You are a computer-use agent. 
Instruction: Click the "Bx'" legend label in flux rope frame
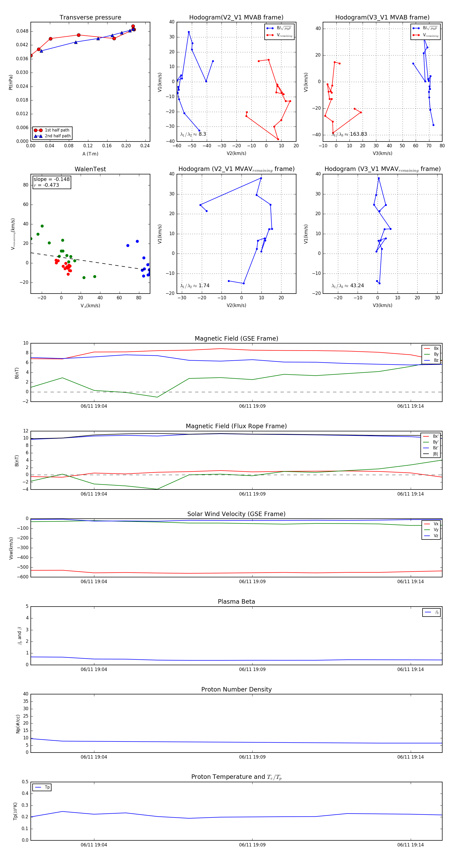point(436,436)
